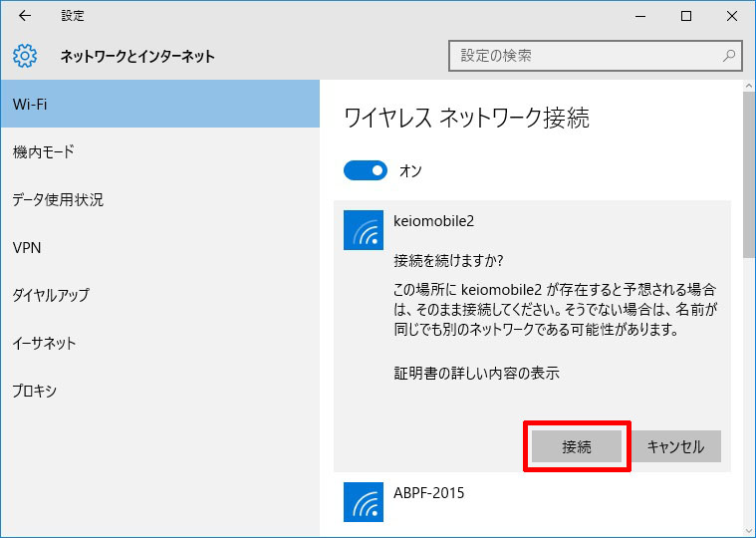Click the keiomobile2 Wi-Fi signal icon
This screenshot has width=756, height=538.
pos(364,230)
